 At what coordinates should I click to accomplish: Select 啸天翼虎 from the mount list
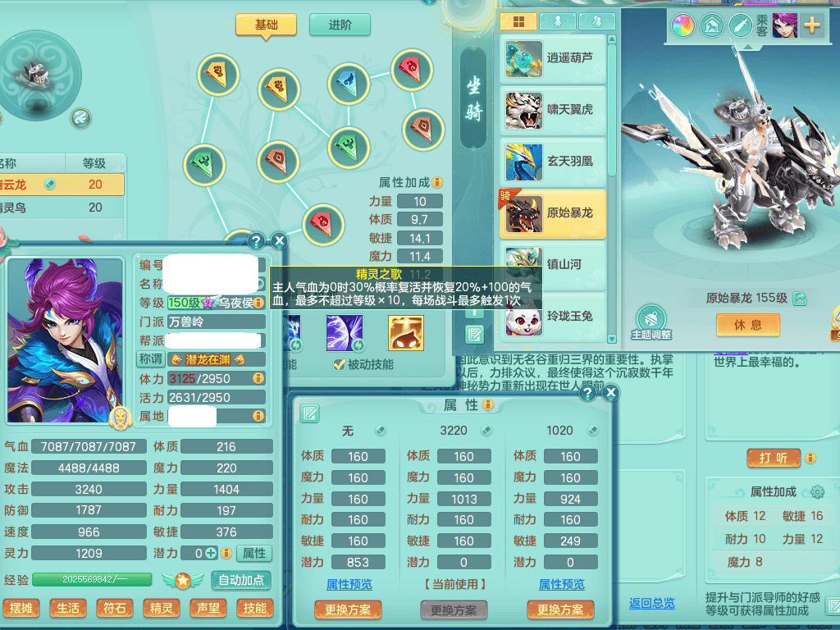coord(554,110)
